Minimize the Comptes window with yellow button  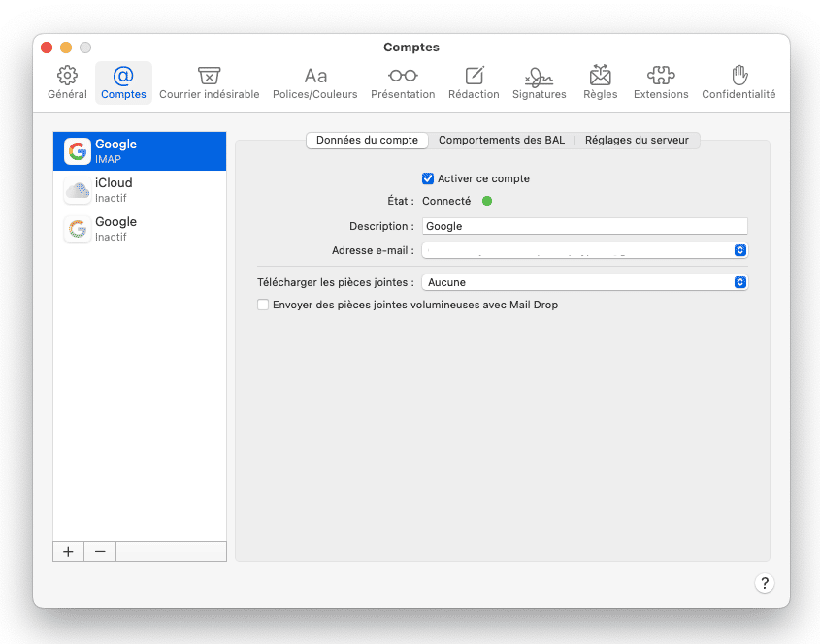coord(66,48)
